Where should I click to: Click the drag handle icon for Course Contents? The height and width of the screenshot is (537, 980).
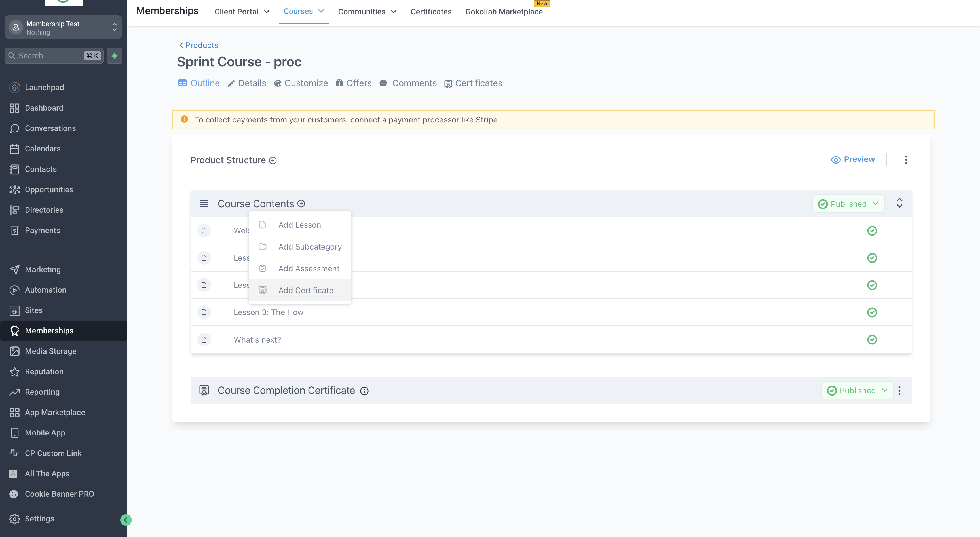point(204,204)
